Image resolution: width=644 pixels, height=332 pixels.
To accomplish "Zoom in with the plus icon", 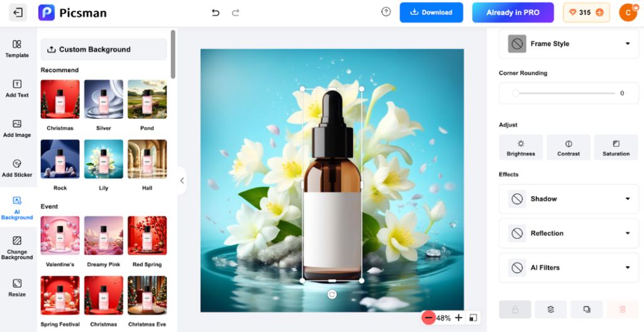I will tap(458, 318).
